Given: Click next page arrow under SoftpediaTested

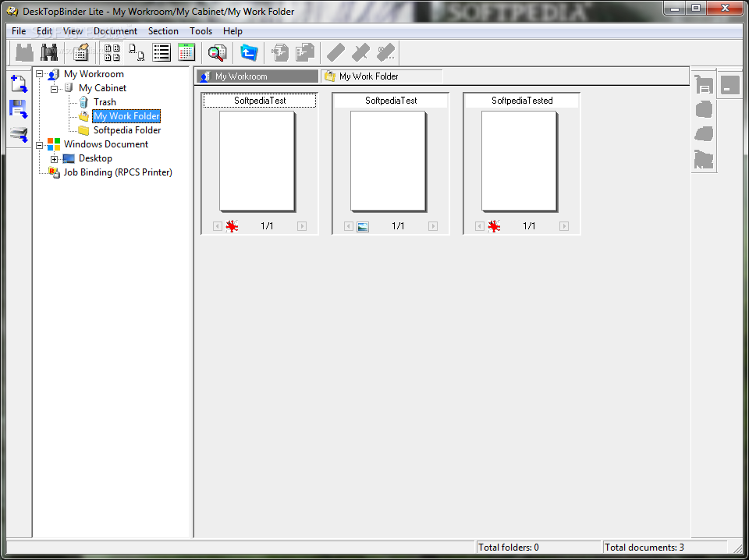Looking at the screenshot, I should point(564,226).
